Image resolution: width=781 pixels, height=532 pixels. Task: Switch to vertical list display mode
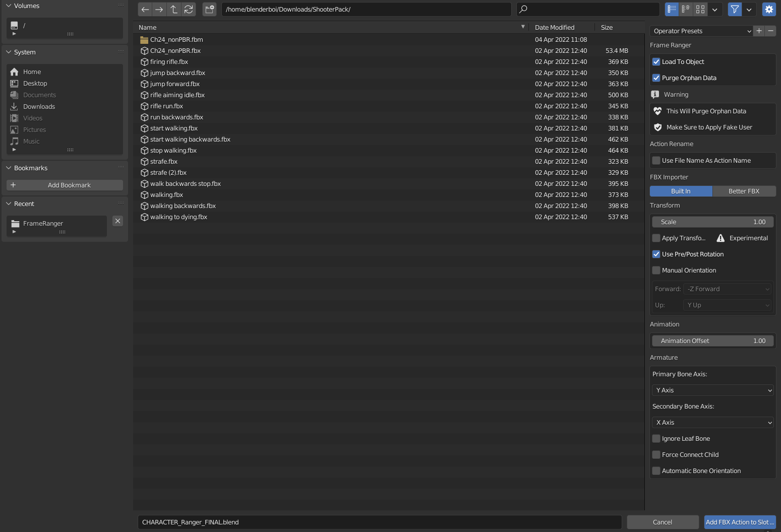pos(672,9)
